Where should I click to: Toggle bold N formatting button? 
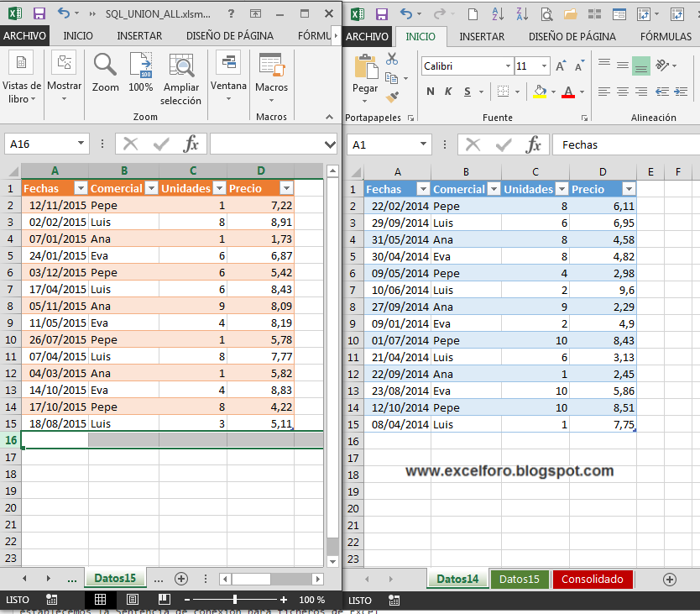click(x=431, y=92)
